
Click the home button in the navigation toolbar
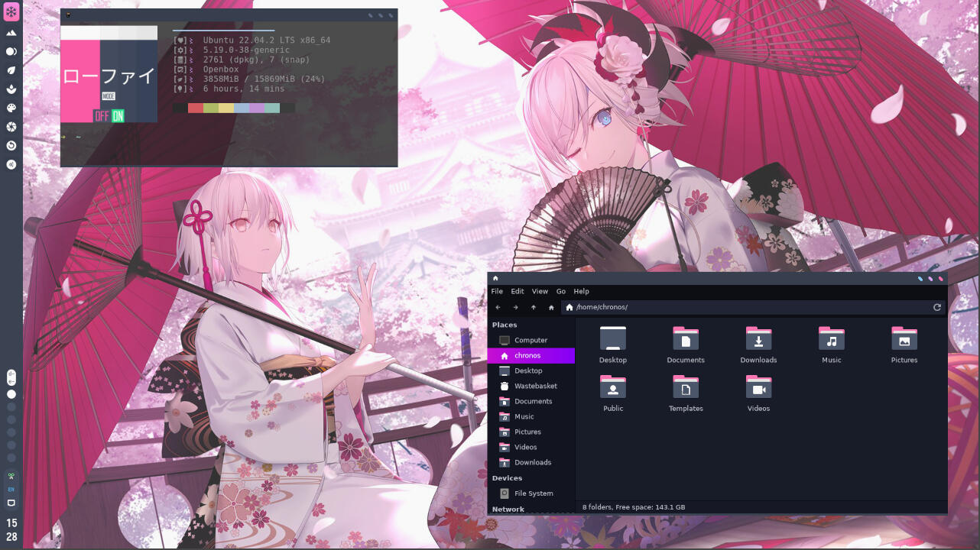551,307
